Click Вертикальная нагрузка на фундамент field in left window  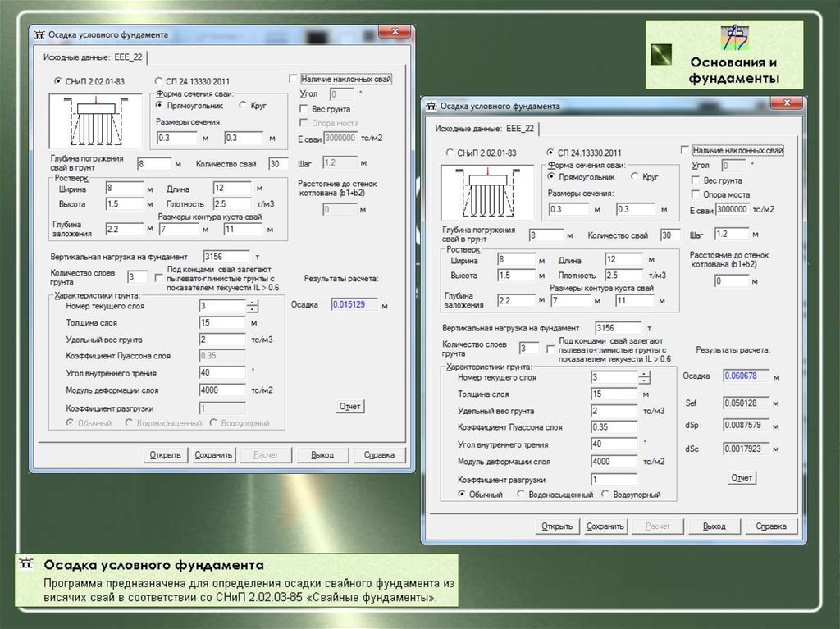click(x=221, y=257)
